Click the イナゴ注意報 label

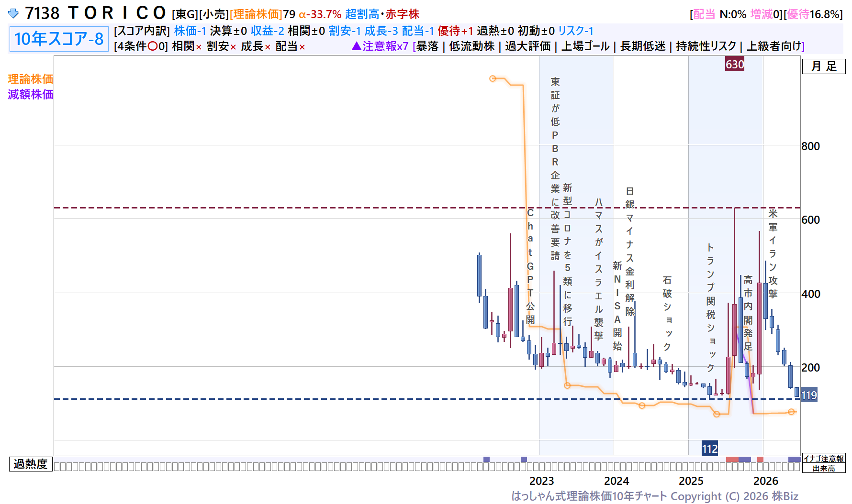click(824, 458)
